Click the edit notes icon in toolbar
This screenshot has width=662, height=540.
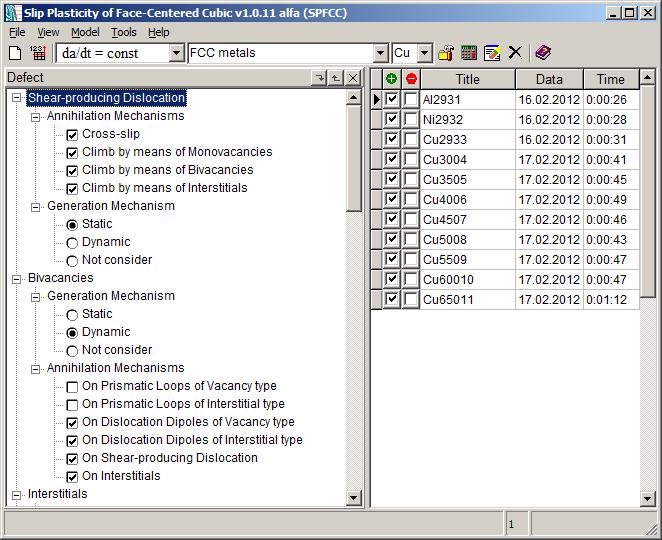492,53
